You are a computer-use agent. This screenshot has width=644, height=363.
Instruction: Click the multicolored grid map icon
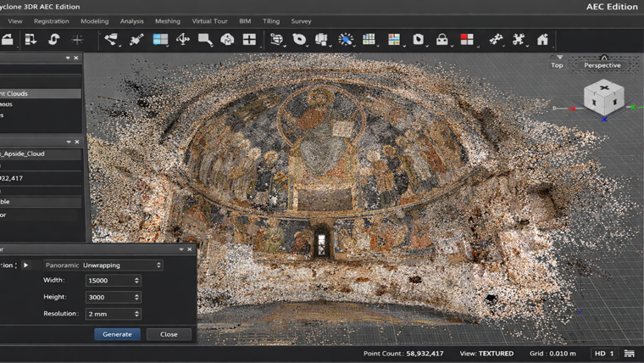[x=394, y=40]
